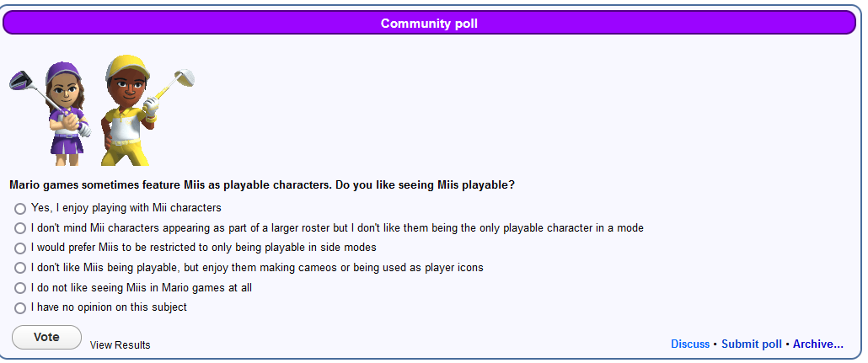Choose the 'no opinion on this subject' radio
The height and width of the screenshot is (363, 868).
point(20,308)
